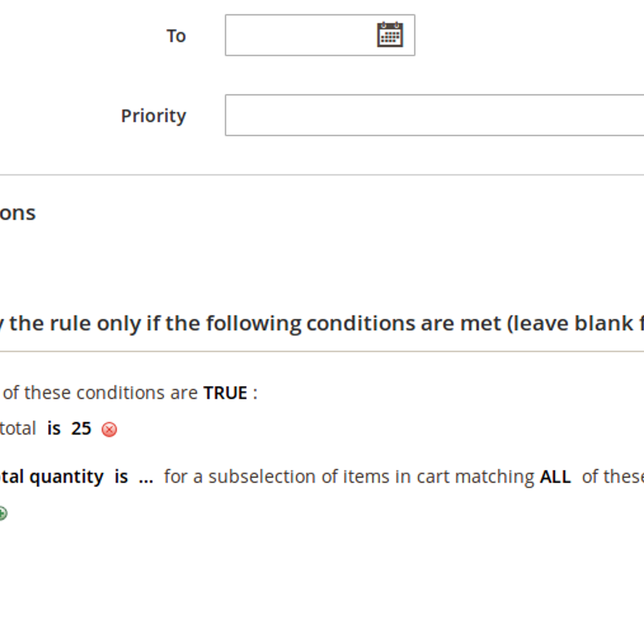The image size is (644, 644).
Task: Open the calendar date picker icon
Action: click(390, 35)
